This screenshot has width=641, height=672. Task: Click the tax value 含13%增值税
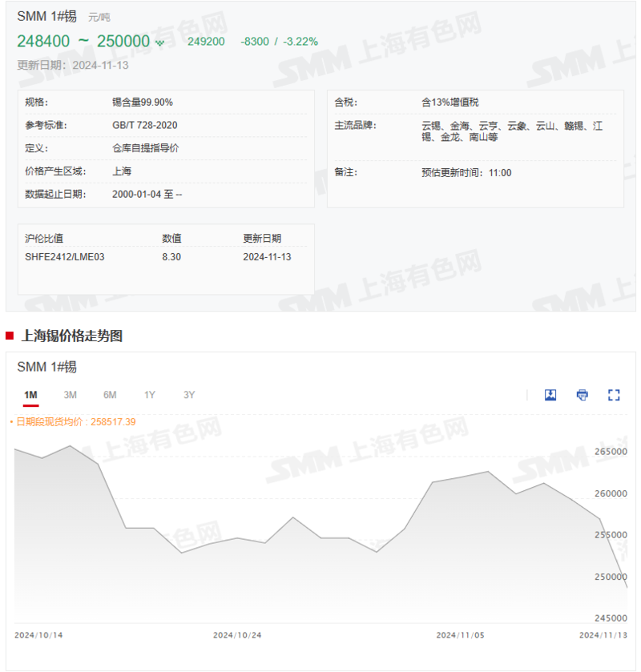450,103
